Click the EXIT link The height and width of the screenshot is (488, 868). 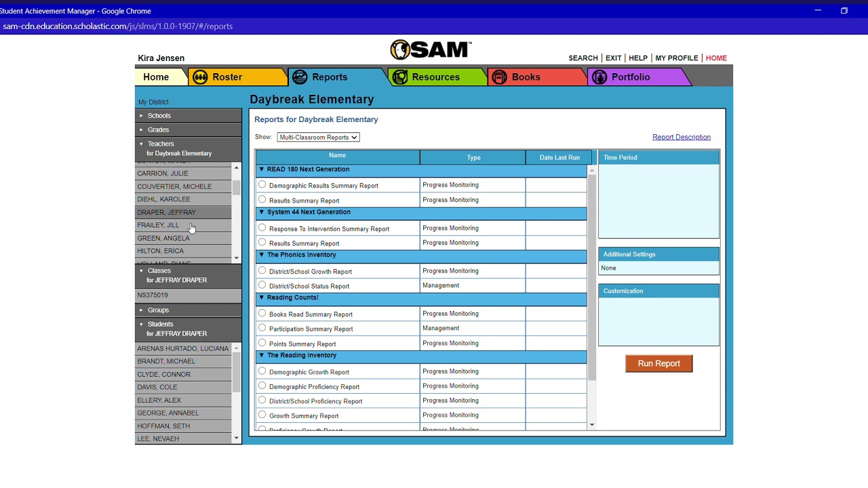coord(614,58)
